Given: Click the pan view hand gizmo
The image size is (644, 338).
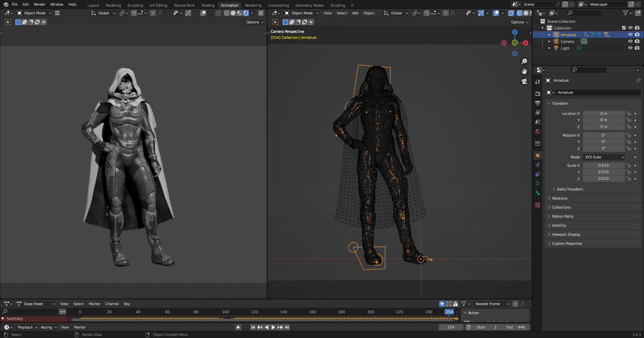Looking at the screenshot, I should tap(524, 71).
